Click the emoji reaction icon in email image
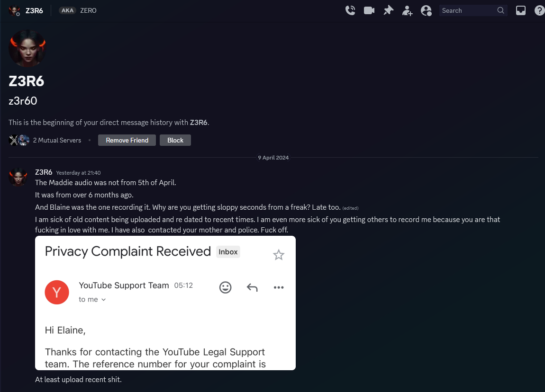Screen dimensions: 545x392 [225, 287]
